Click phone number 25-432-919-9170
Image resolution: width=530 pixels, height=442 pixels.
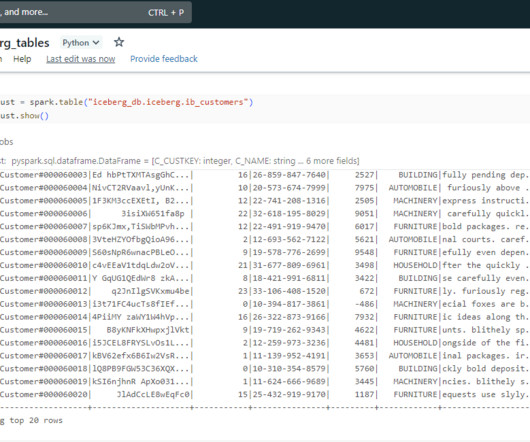click(289, 394)
